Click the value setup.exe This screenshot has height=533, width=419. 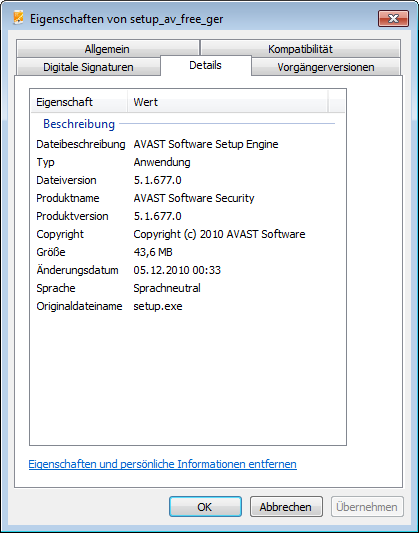click(158, 306)
